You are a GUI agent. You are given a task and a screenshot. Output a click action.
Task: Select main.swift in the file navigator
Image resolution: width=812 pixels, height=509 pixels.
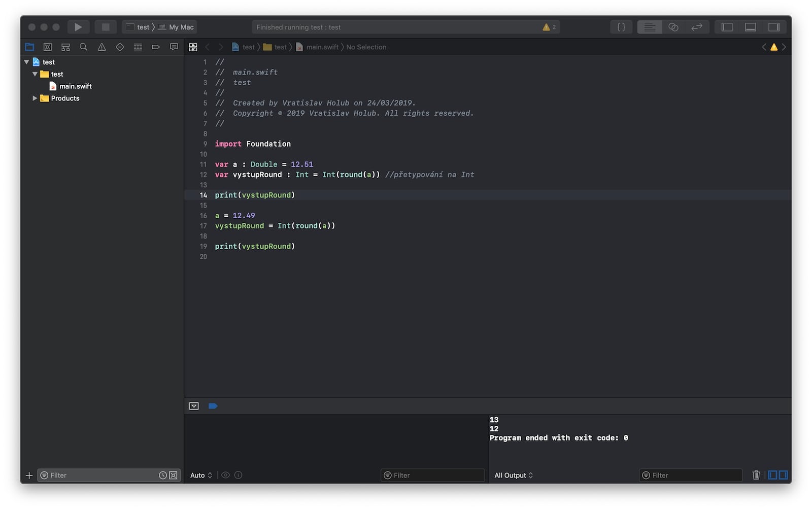pyautogui.click(x=75, y=86)
